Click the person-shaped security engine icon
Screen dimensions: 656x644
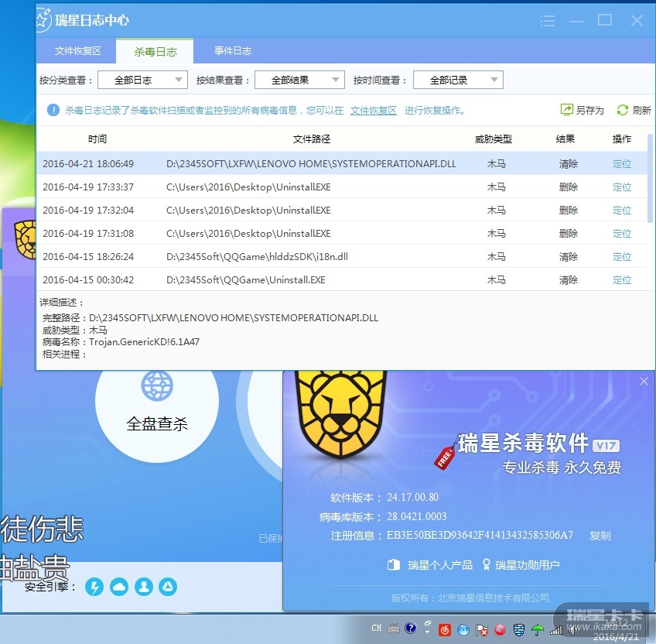pyautogui.click(x=144, y=587)
